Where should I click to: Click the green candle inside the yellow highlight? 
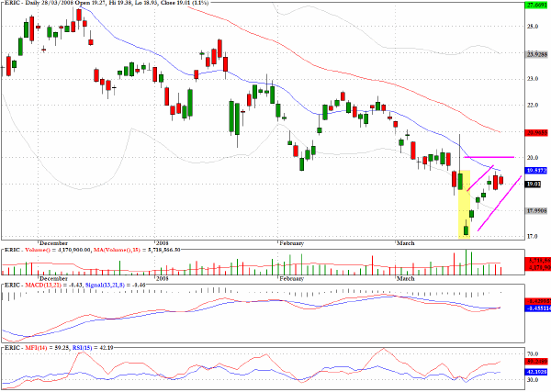(466, 230)
